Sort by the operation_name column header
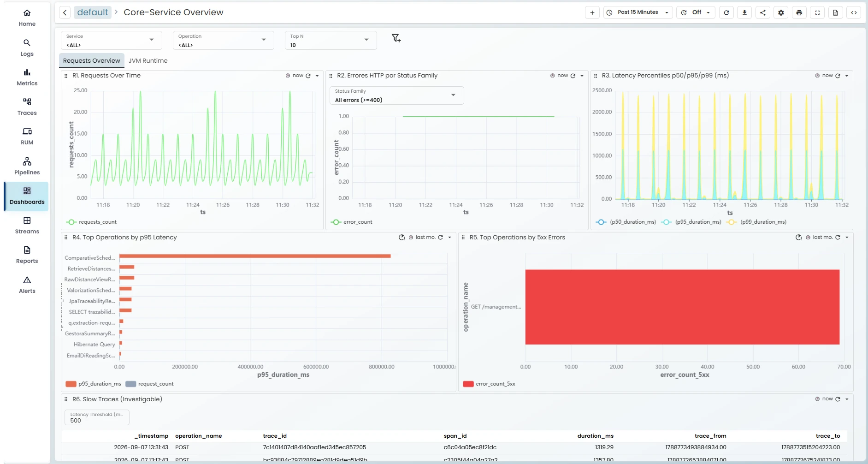This screenshot has width=868, height=464. click(199, 436)
